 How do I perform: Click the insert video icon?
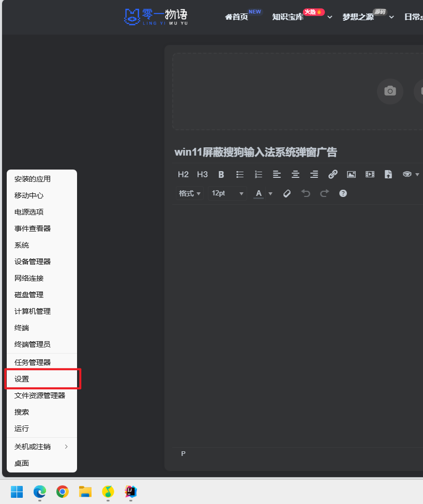[x=370, y=174]
